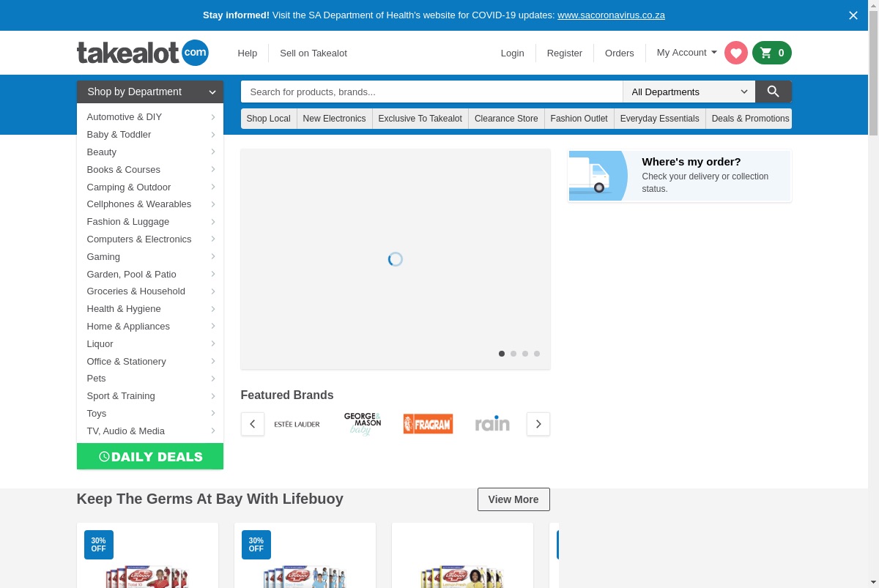
Task: Show next featured brands arrow
Action: pos(538,424)
